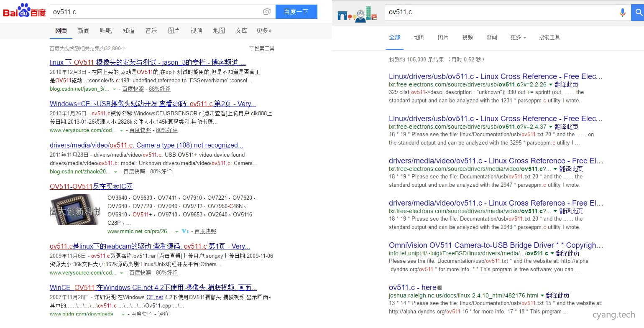Open 翻译此页 on the first Google result

(x=567, y=84)
